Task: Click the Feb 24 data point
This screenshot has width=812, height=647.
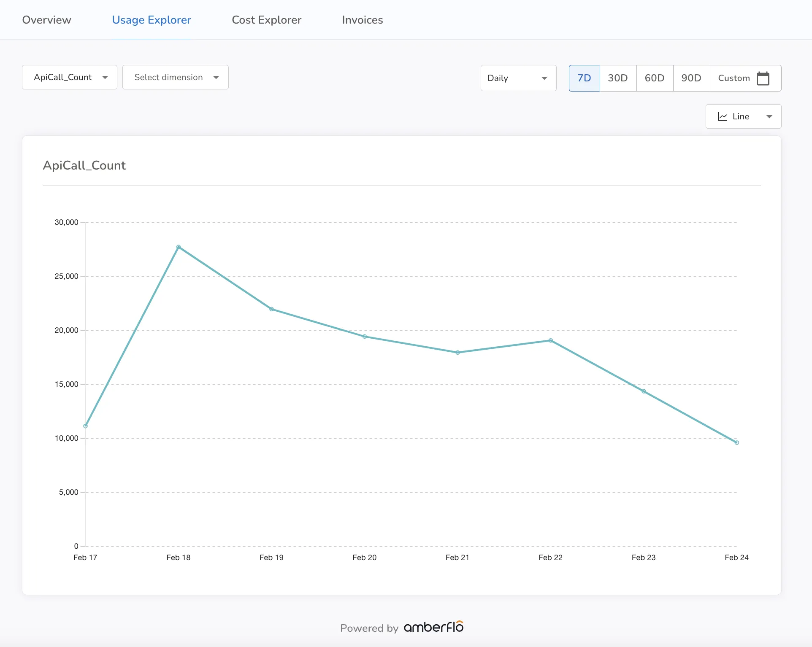Action: click(736, 442)
